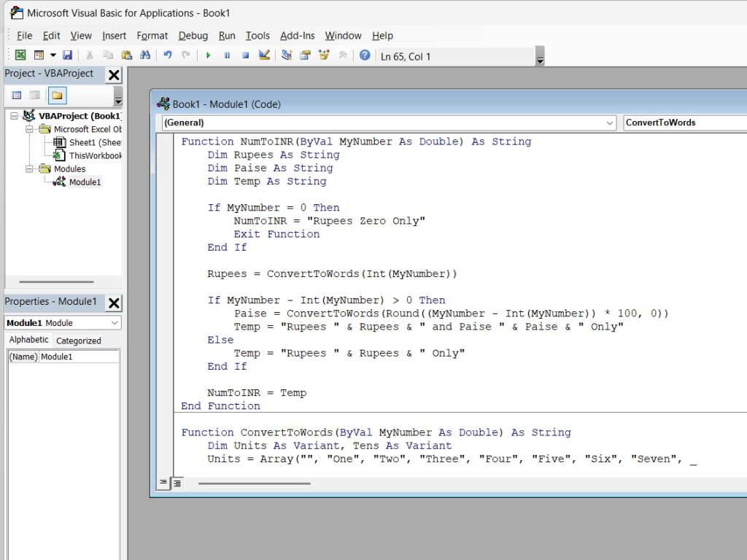Open the Module1 dropdown in Properties panel
This screenshot has width=747, height=560.
click(x=115, y=323)
